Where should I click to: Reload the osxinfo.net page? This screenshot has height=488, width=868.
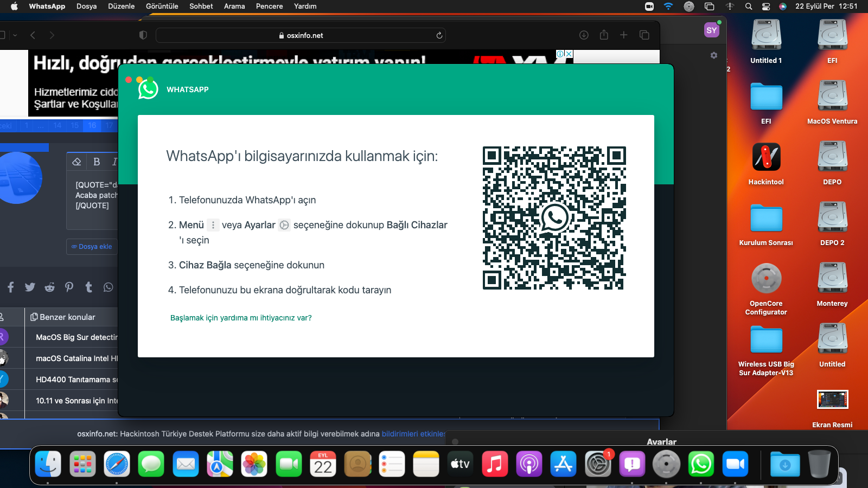439,35
